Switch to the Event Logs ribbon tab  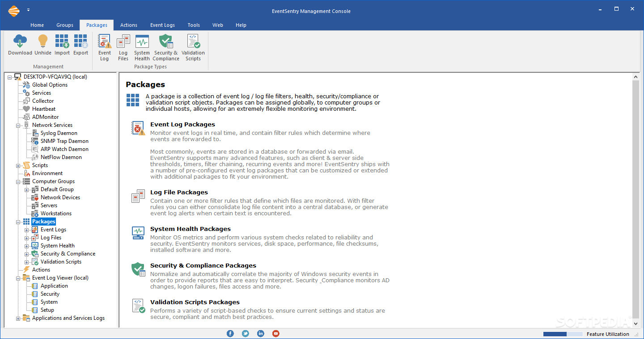tap(162, 25)
